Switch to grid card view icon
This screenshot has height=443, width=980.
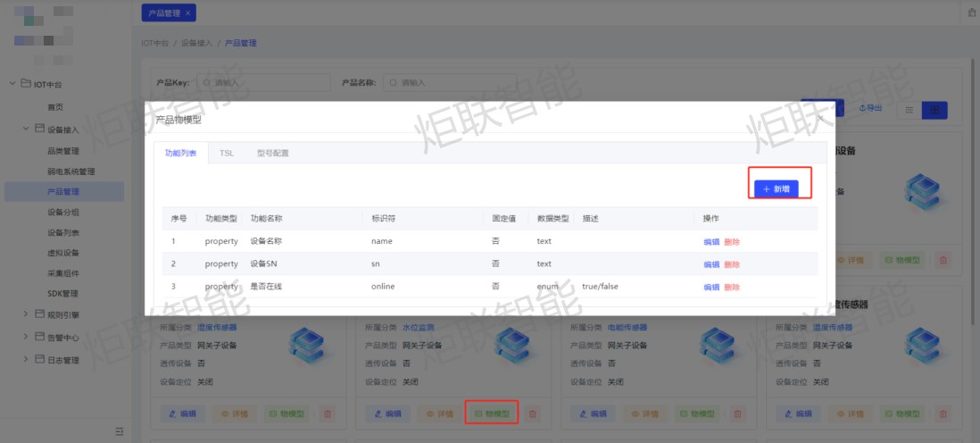coord(935,110)
